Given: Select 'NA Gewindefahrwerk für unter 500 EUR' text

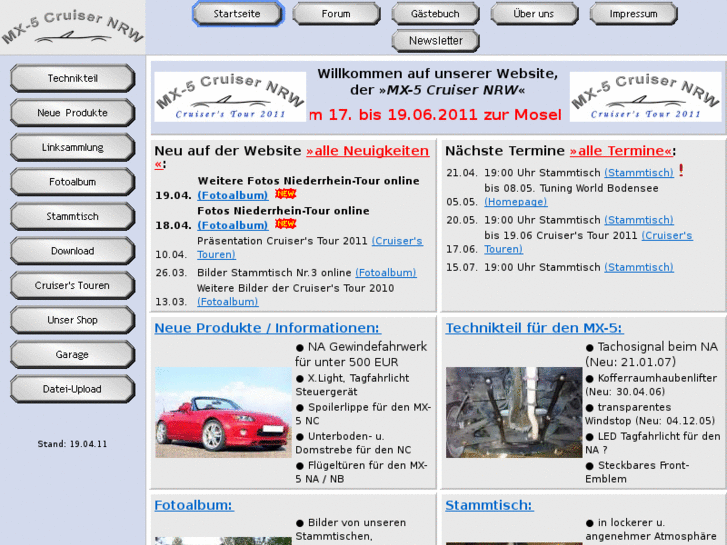Looking at the screenshot, I should pyautogui.click(x=361, y=354).
